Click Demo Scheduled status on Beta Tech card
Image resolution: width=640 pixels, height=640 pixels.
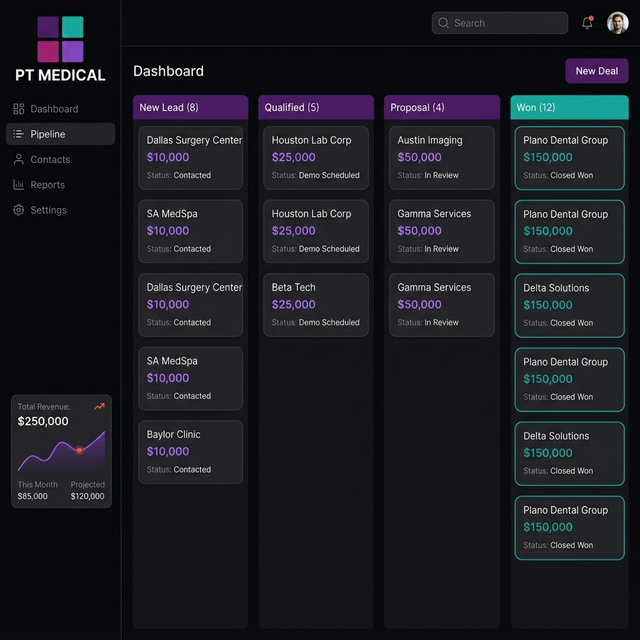tap(329, 322)
